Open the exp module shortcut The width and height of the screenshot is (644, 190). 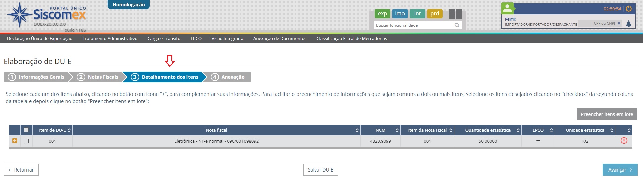point(382,14)
